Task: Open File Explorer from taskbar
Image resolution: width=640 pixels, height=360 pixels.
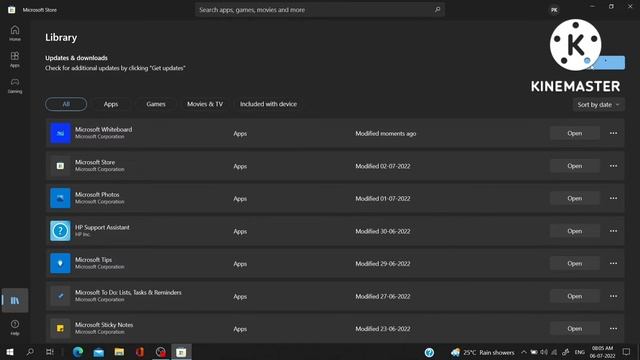Action: pyautogui.click(x=119, y=352)
